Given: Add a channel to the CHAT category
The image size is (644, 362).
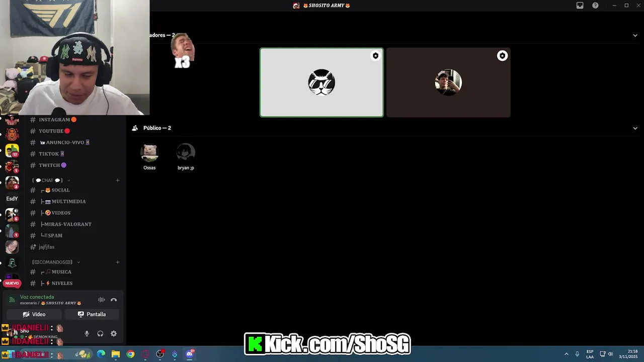Looking at the screenshot, I should point(118,180).
